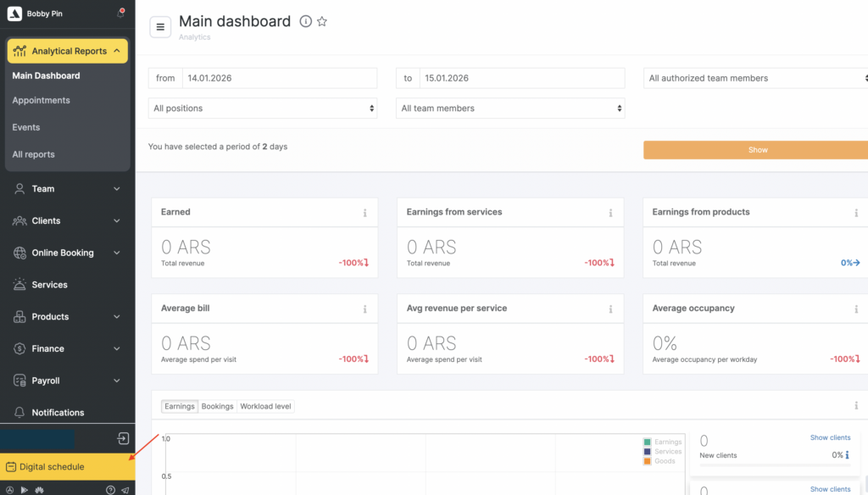Image resolution: width=868 pixels, height=495 pixels.
Task: Select the Workload level tab
Action: click(265, 407)
